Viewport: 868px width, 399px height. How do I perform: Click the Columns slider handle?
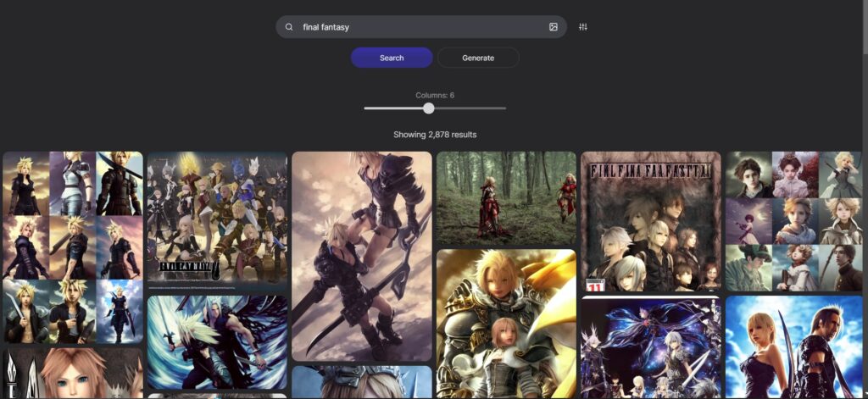(x=429, y=108)
